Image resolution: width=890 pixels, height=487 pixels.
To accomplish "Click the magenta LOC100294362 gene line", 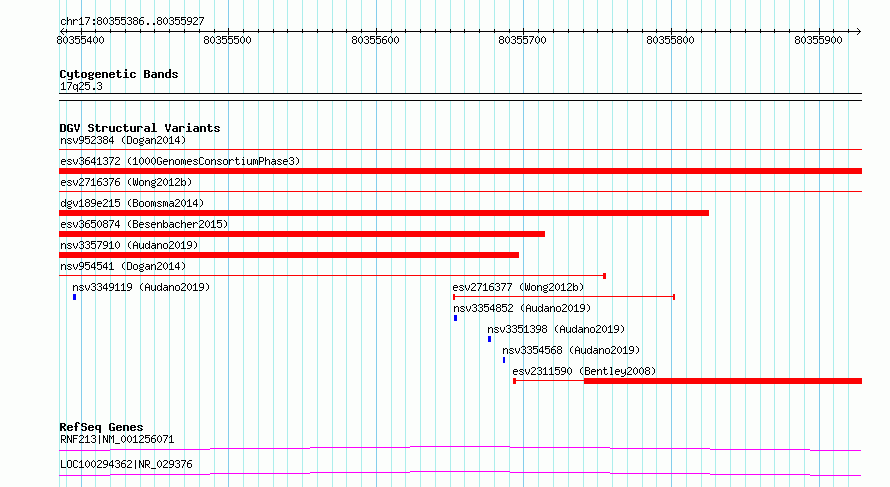I will [460, 473].
